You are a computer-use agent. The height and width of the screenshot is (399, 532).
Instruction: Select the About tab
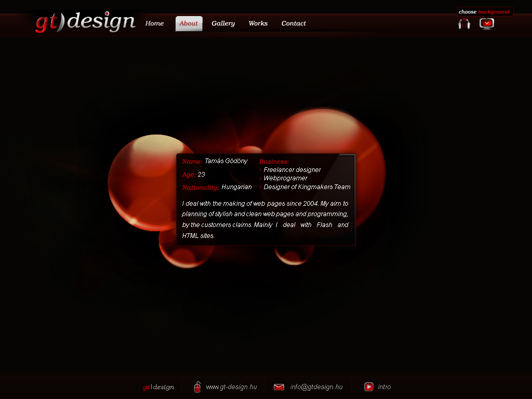pyautogui.click(x=189, y=23)
